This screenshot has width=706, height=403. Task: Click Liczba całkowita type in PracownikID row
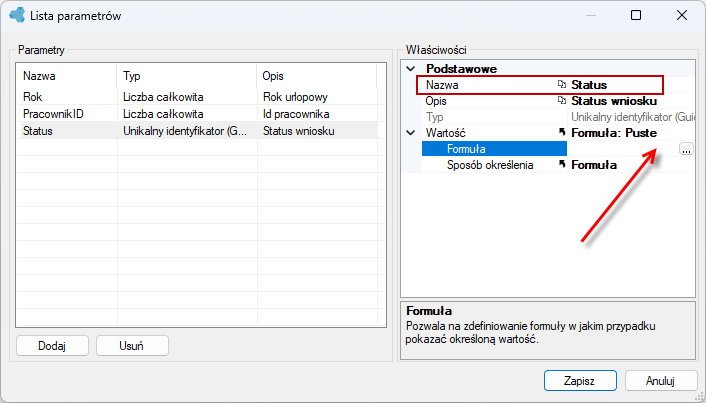click(x=163, y=114)
